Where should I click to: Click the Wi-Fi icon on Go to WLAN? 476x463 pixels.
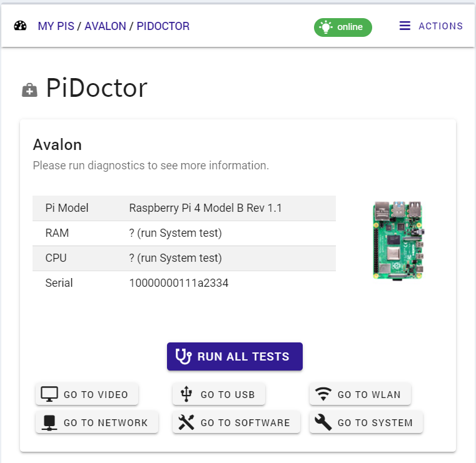(323, 394)
